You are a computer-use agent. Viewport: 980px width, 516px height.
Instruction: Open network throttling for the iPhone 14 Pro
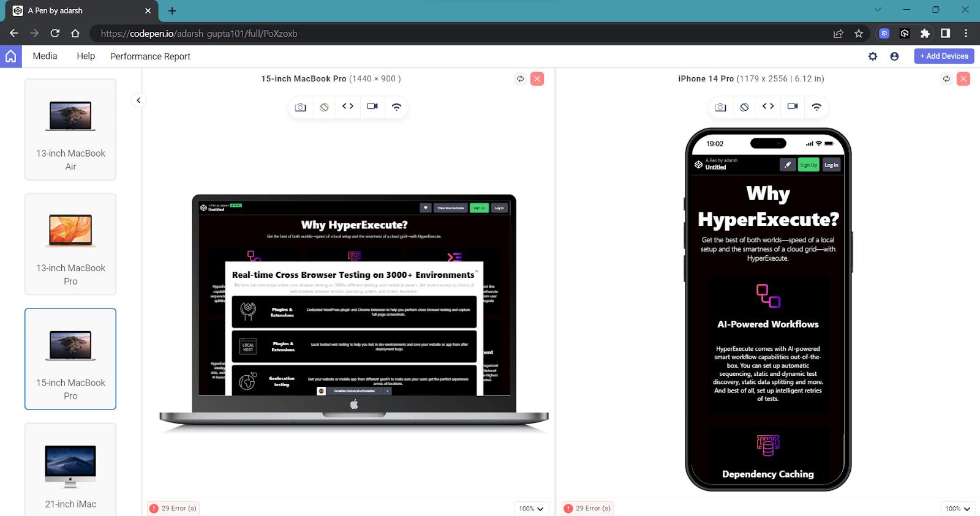click(x=816, y=107)
